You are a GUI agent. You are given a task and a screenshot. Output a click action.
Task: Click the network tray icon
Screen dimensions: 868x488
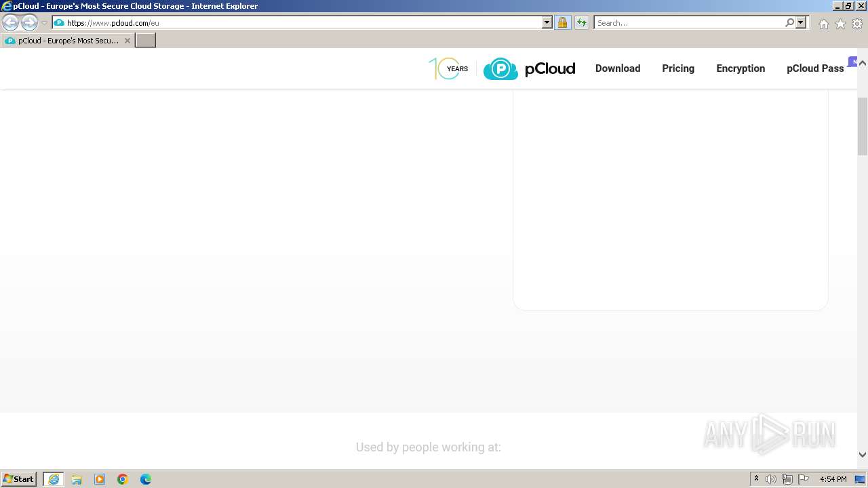[x=787, y=479]
